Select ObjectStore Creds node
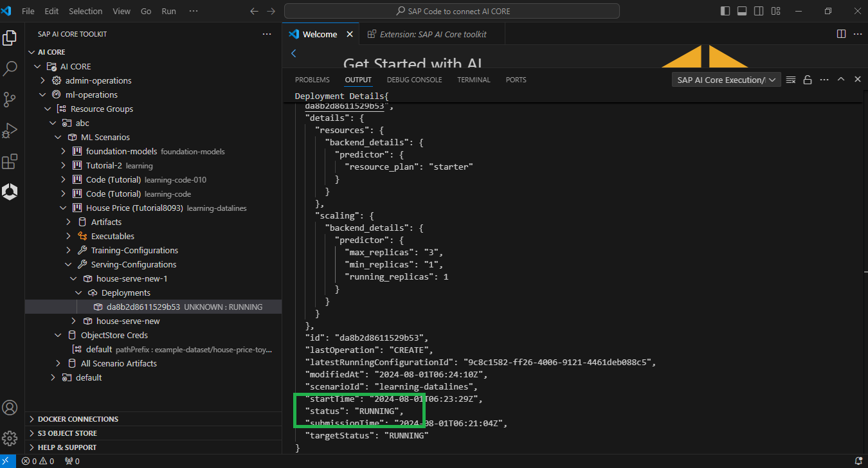The image size is (868, 468). click(153, 335)
